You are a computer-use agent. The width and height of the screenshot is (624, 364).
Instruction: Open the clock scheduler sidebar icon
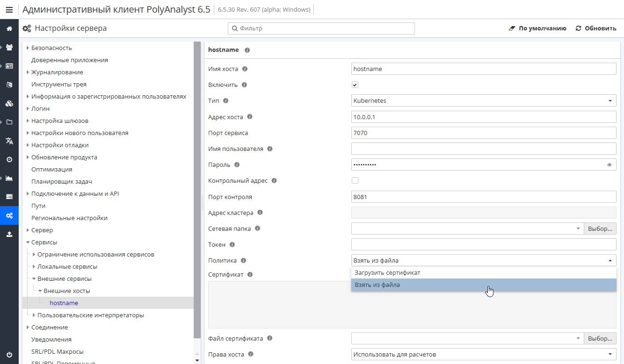point(9,159)
